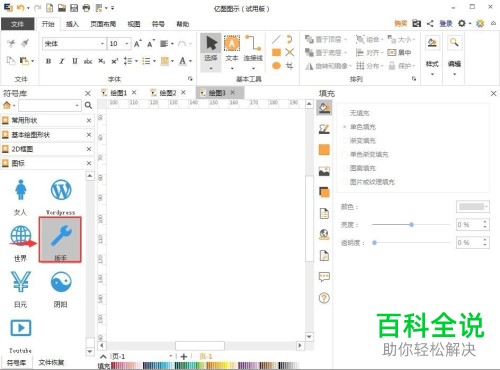The width and height of the screenshot is (500, 370).
Task: Open the bullet list dropdown
Action: point(154,61)
